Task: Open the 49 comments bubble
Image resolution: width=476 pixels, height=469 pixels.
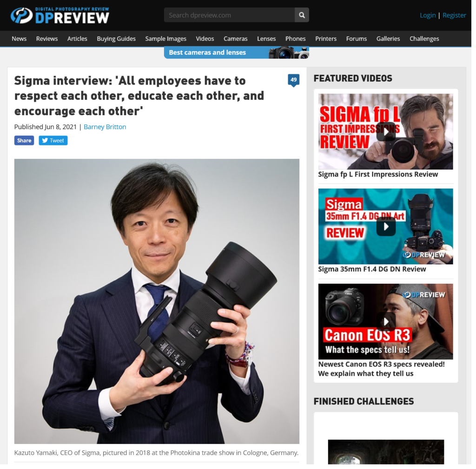Action: [x=293, y=80]
